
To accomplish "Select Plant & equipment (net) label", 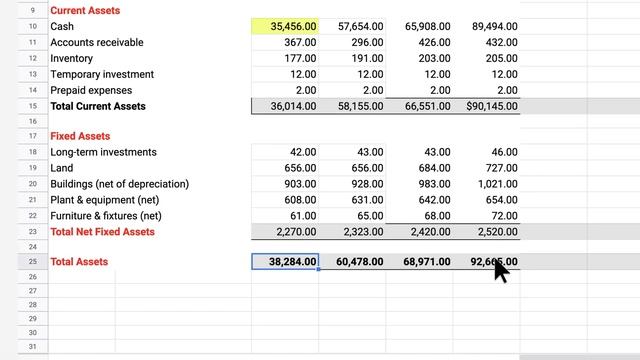I will tap(104, 200).
